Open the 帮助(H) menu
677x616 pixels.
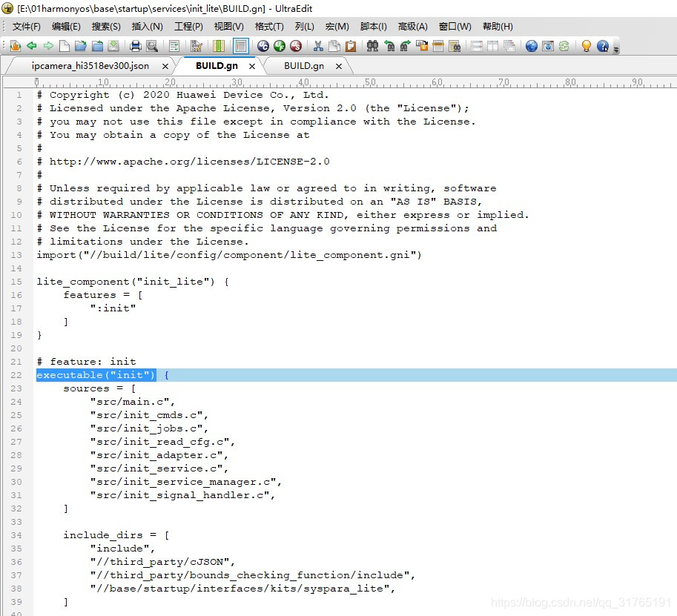(x=498, y=27)
